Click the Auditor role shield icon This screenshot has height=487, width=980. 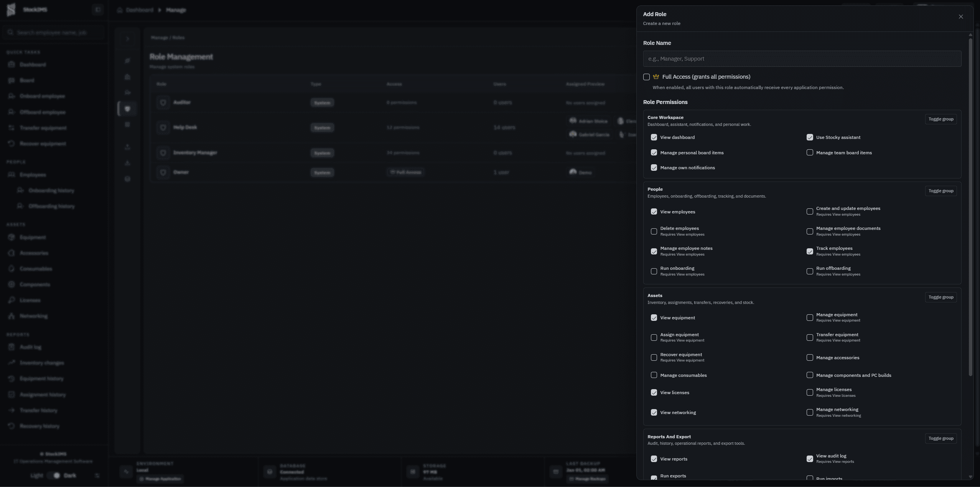click(x=163, y=102)
